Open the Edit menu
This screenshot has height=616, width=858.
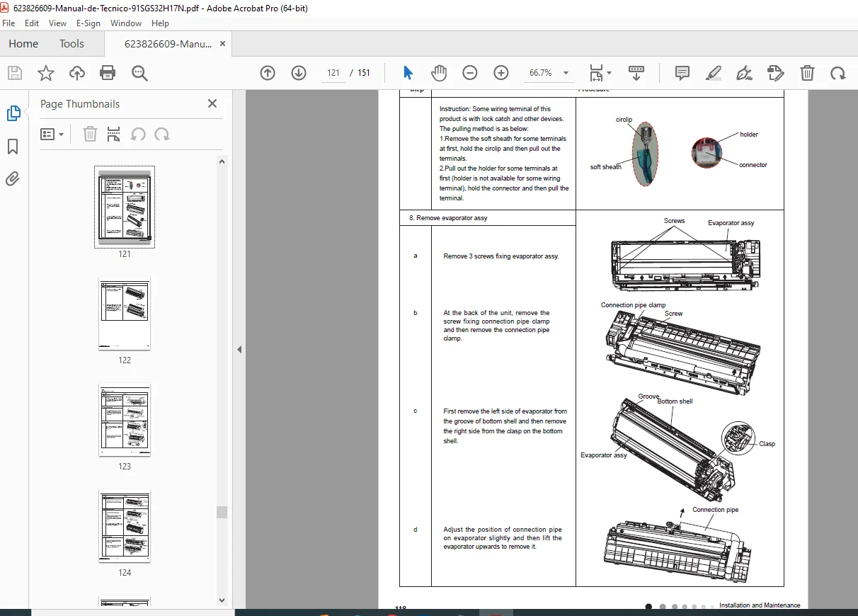tap(32, 23)
